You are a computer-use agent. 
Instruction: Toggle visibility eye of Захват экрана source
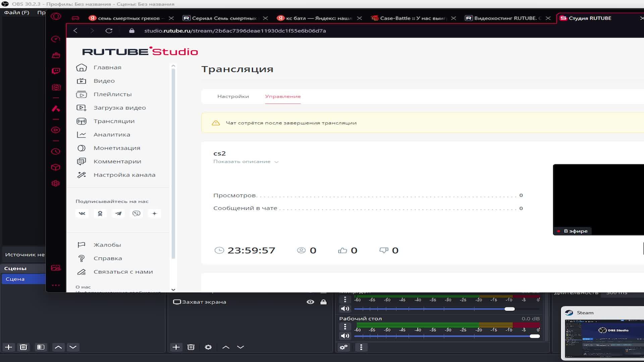tap(310, 302)
